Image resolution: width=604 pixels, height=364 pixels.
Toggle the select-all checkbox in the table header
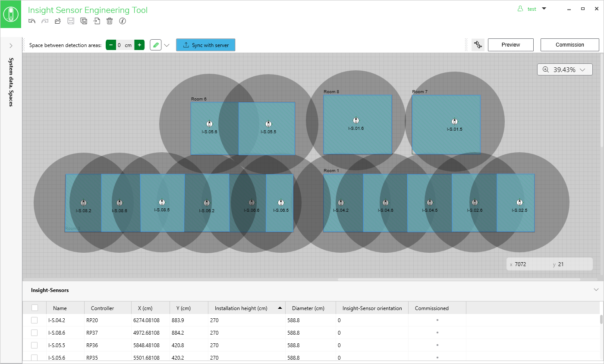pos(35,308)
